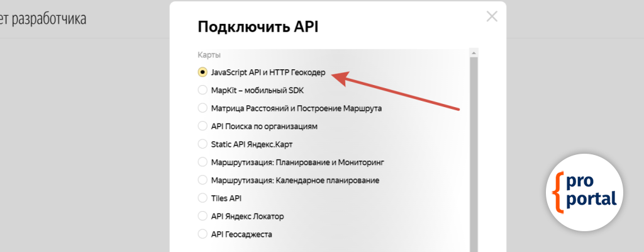Select Маршрутизация: Календарное планирование radio button
The image size is (644, 252).
coord(203,180)
